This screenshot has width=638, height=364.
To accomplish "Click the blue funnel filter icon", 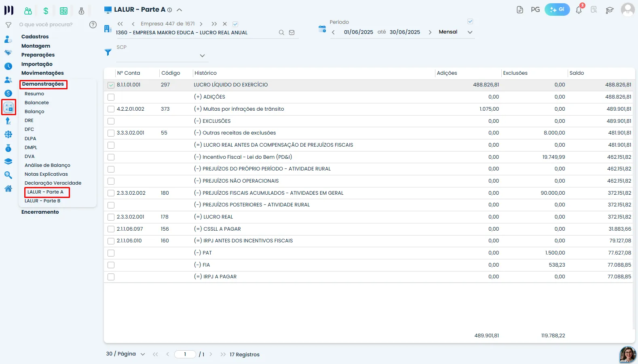I will (108, 52).
